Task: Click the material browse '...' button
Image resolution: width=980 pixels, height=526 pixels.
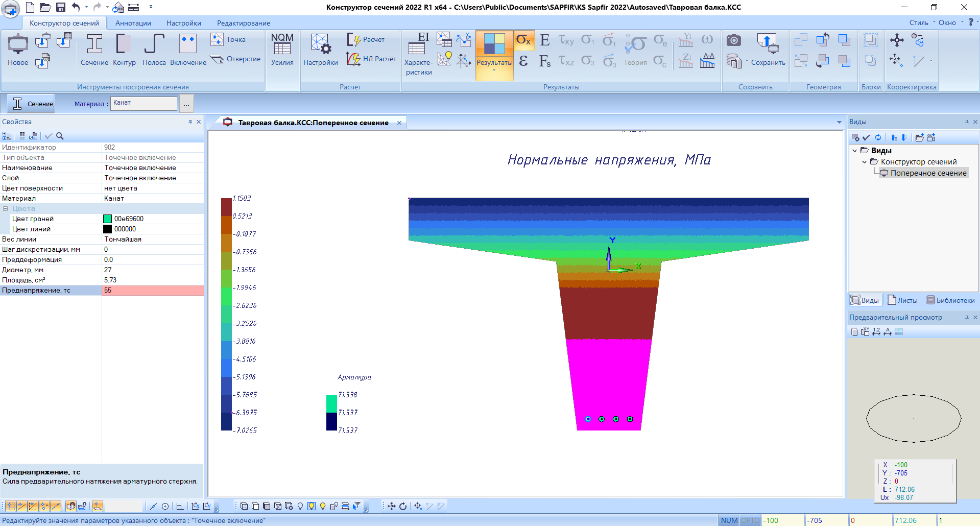Action: pos(186,104)
